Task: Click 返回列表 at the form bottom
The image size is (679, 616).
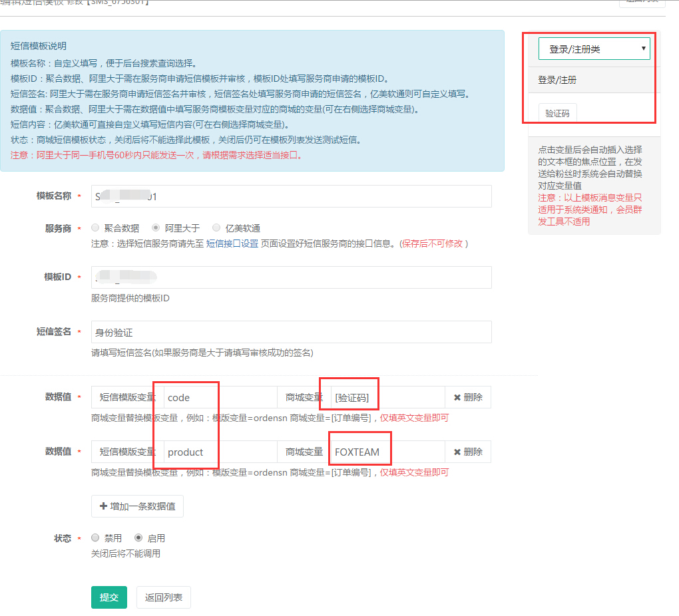Action: [163, 597]
